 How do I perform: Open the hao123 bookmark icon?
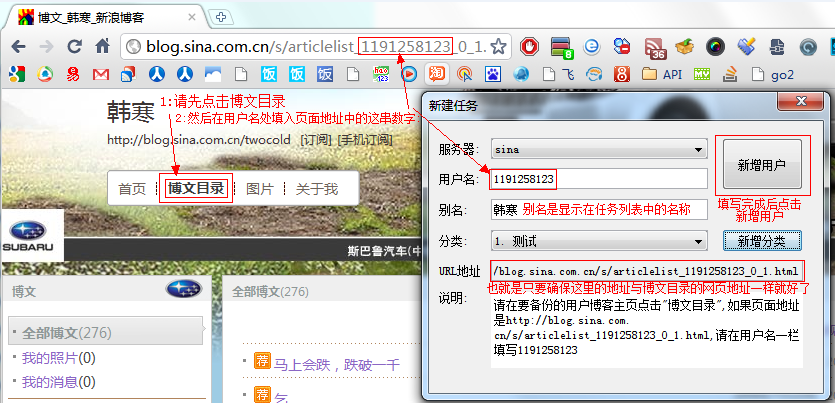(381, 75)
